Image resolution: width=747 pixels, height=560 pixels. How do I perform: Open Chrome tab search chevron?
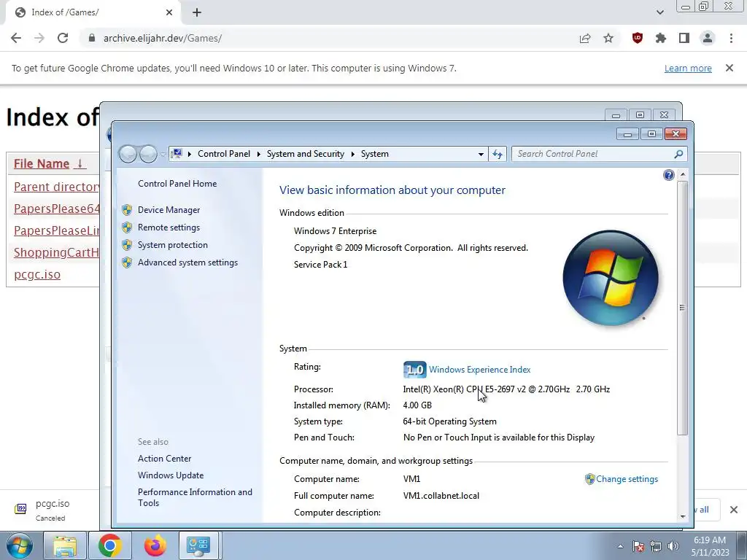coord(659,12)
